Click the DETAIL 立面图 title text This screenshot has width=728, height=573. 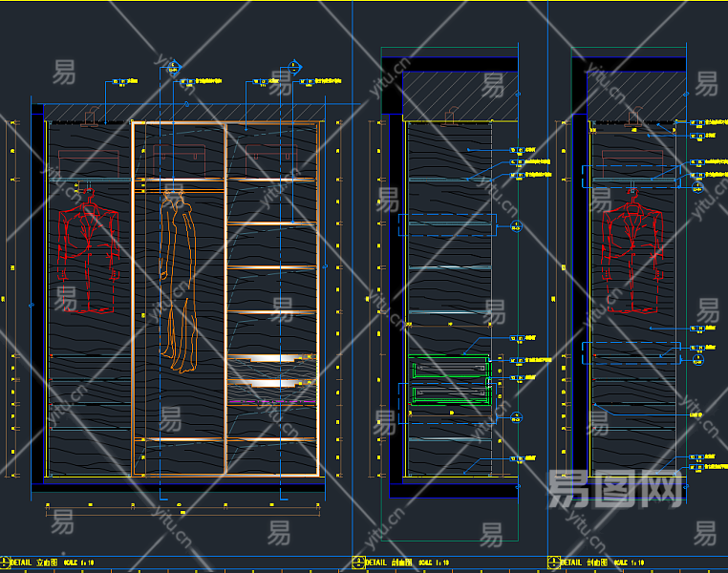(x=33, y=562)
